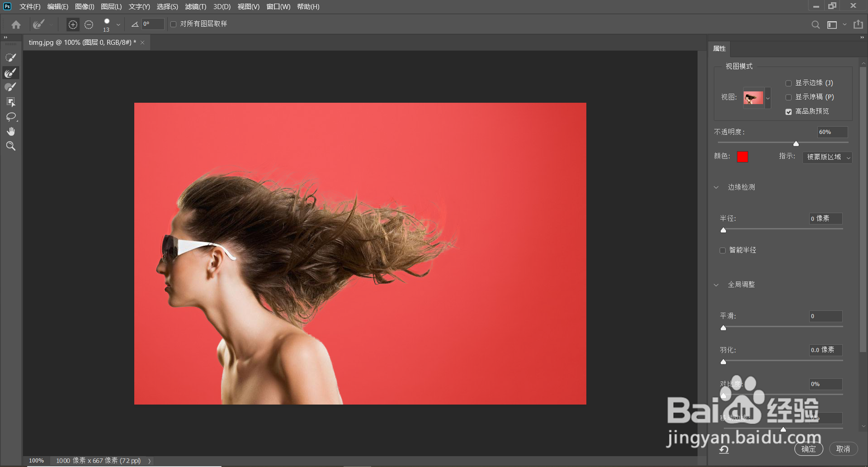Select the Quick Selection tool
The height and width of the screenshot is (467, 868).
pyautogui.click(x=11, y=57)
